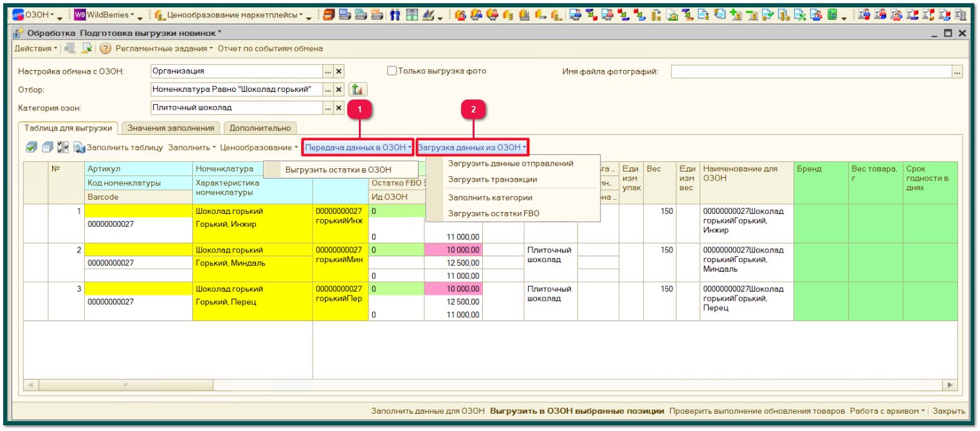This screenshot has height=431, width=980.
Task: Click the grayed-out icon right of Действия
Action: coord(70,49)
